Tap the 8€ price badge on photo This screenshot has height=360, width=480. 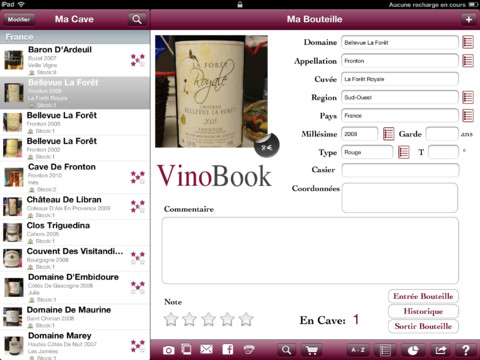(267, 145)
